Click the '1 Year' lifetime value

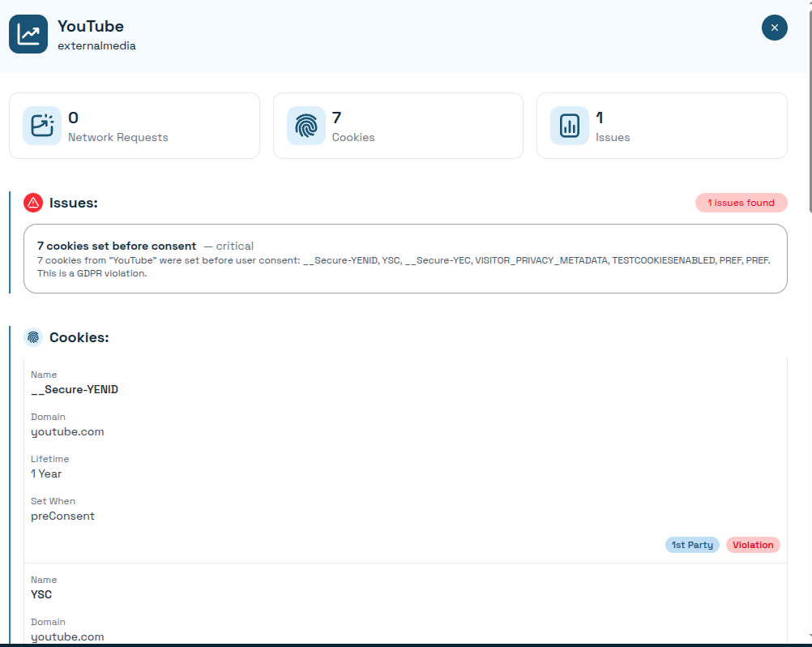tap(46, 473)
